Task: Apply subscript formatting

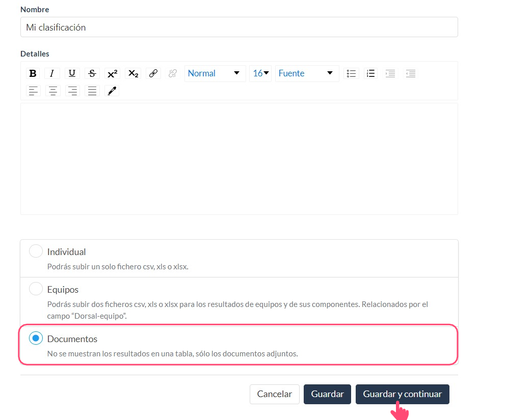Action: point(133,73)
